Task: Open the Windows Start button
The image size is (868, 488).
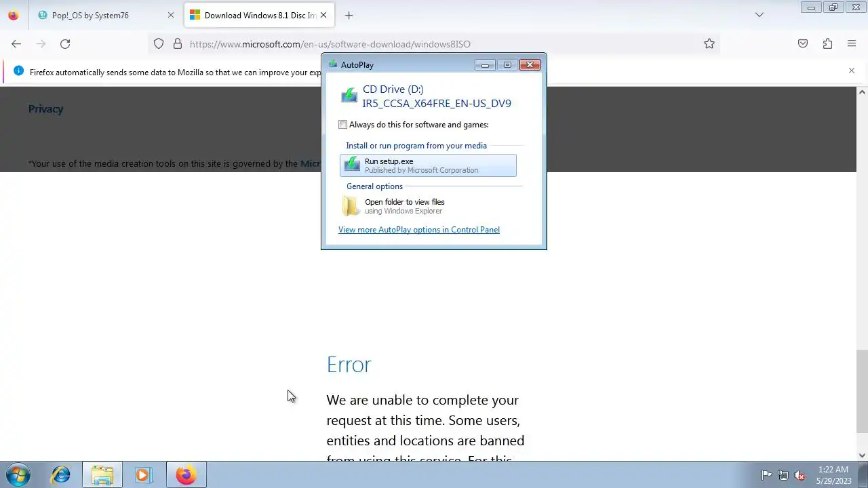Action: (18, 475)
